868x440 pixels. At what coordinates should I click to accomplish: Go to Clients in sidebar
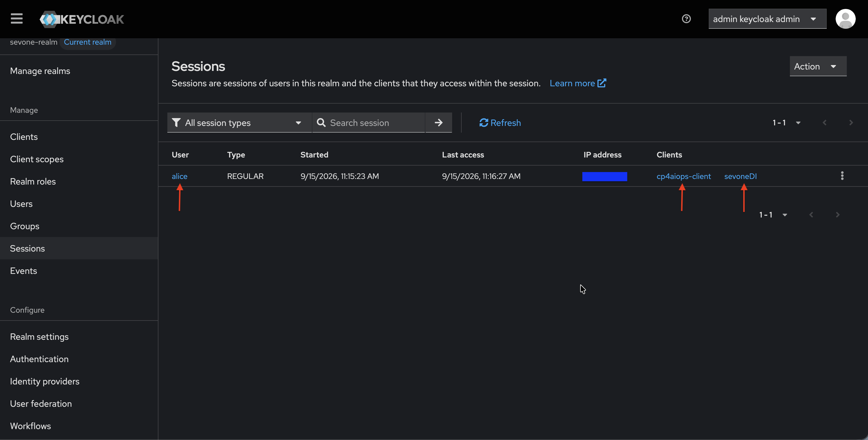point(24,137)
